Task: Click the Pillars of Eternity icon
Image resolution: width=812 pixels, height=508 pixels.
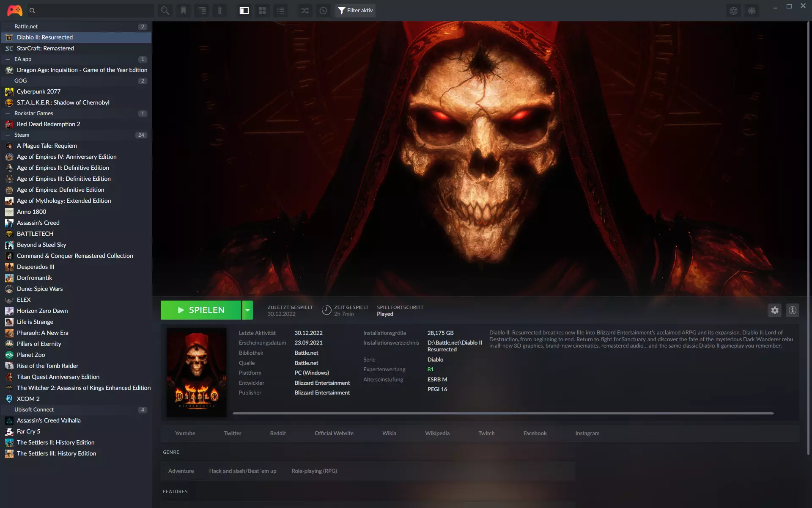Action: pyautogui.click(x=9, y=344)
